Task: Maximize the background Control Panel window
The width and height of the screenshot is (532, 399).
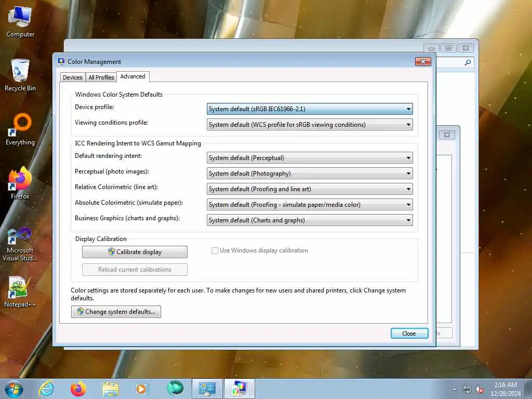Action: (x=448, y=48)
